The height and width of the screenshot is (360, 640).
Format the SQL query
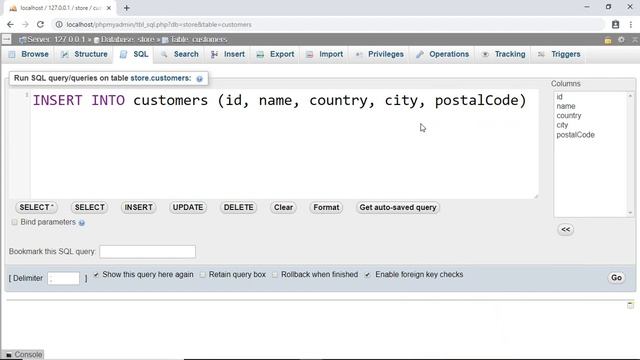pyautogui.click(x=326, y=207)
